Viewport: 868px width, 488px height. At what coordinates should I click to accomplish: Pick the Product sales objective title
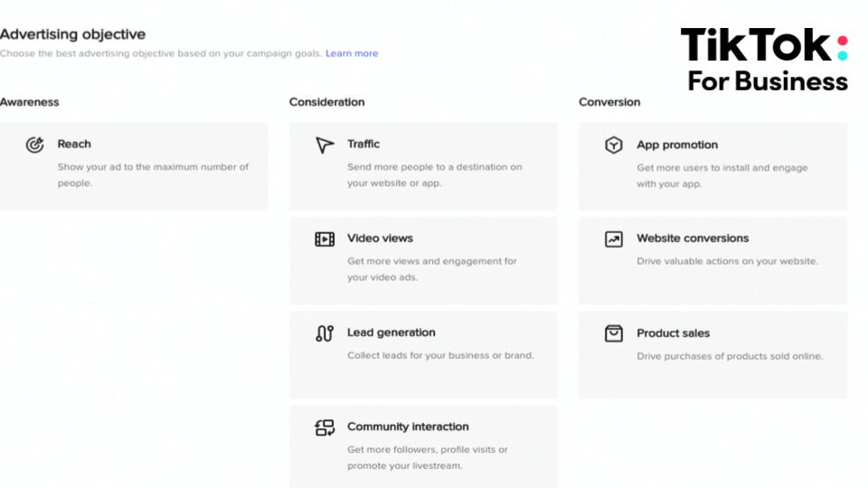click(x=674, y=333)
